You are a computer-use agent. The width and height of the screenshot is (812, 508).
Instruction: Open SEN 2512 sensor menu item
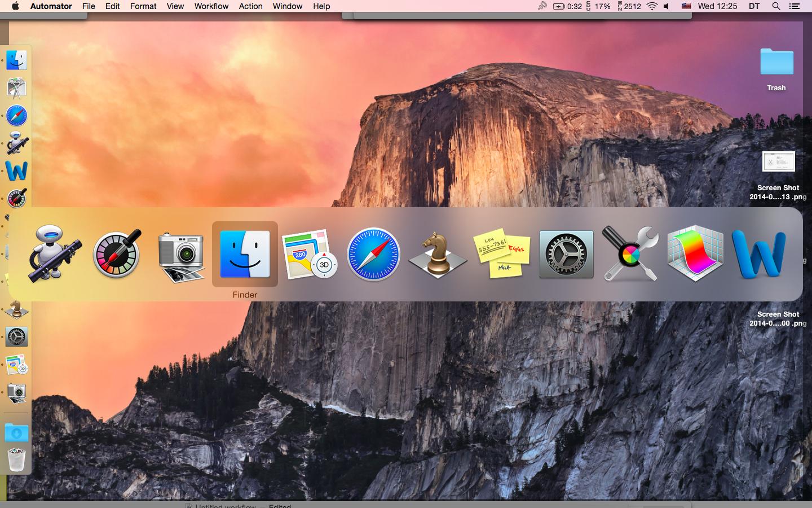pos(630,6)
